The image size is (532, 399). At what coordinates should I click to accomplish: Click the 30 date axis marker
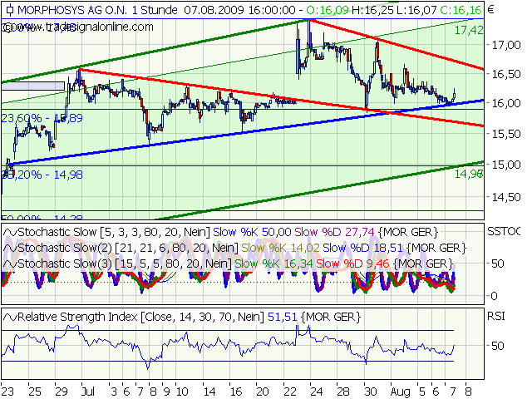click(370, 392)
